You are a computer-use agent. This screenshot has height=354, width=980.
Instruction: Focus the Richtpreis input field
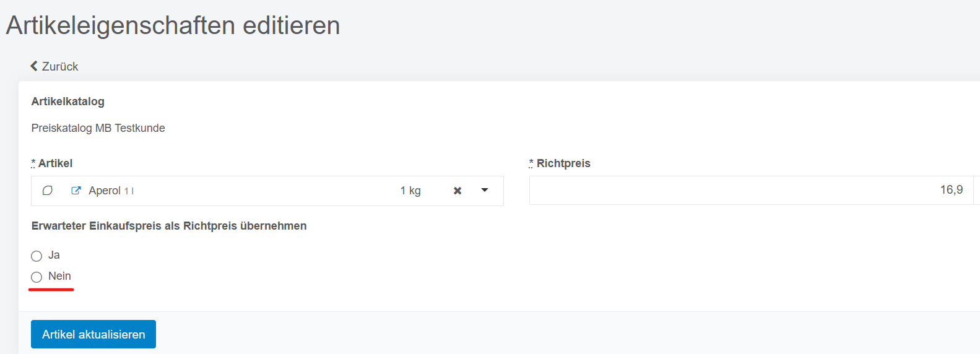[752, 190]
